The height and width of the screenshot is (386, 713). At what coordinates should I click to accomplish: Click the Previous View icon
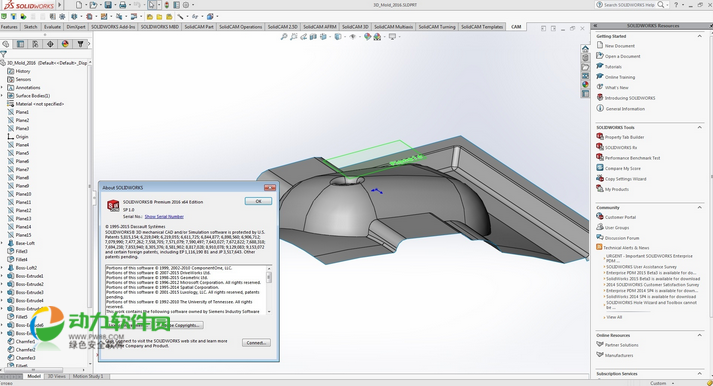303,36
